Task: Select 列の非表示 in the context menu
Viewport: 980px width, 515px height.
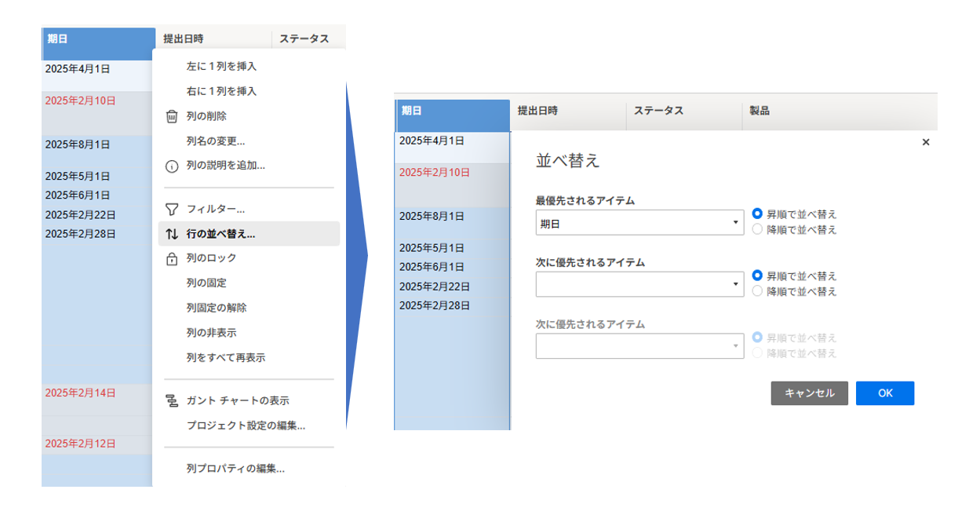Action: point(211,333)
